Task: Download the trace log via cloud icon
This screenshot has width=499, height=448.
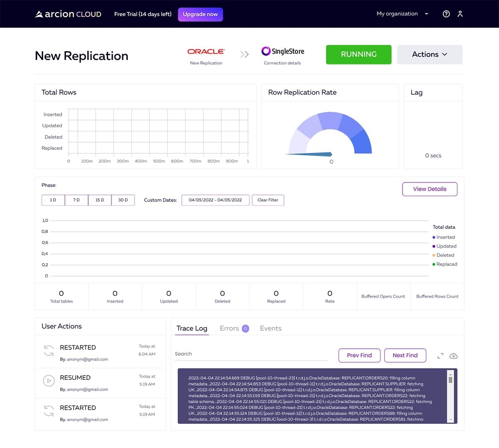Action: 454,356
